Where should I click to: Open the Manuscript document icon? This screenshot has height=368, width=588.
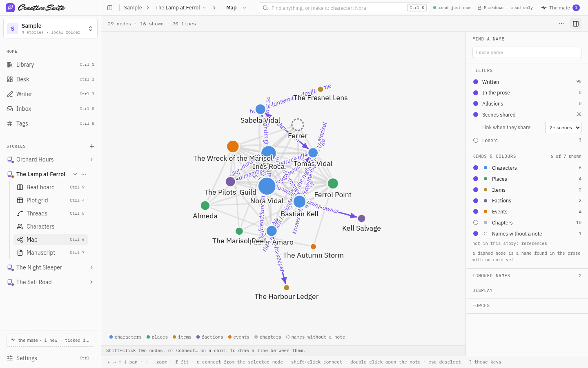20,253
